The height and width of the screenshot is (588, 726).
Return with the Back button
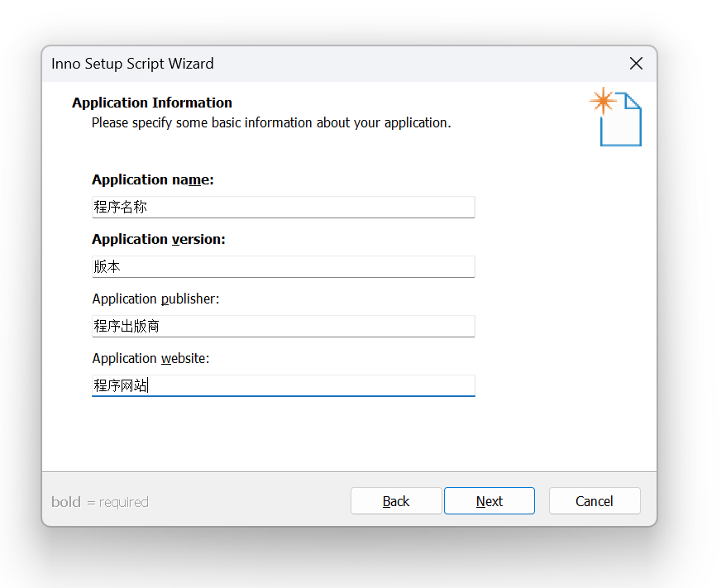click(x=396, y=501)
